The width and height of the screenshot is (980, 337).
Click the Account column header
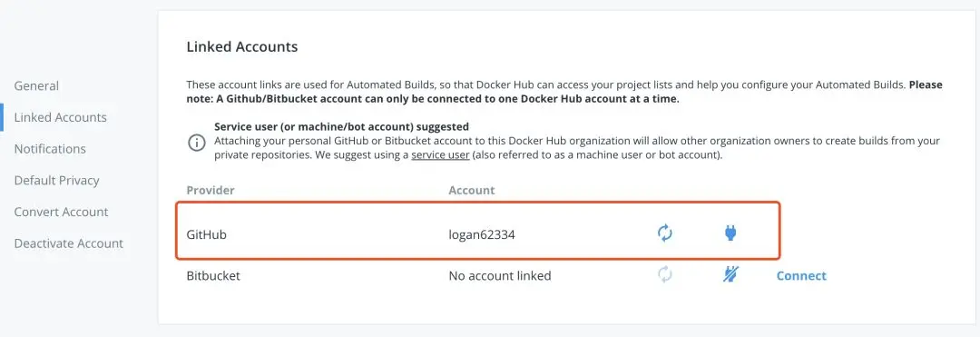[x=471, y=190]
